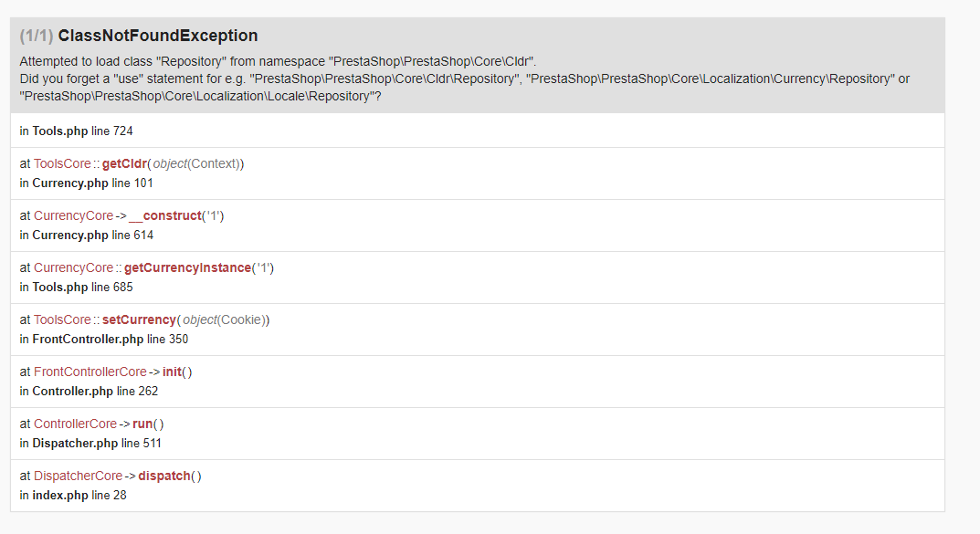Click the dispatch method name
The width and height of the screenshot is (980, 534).
pos(164,476)
